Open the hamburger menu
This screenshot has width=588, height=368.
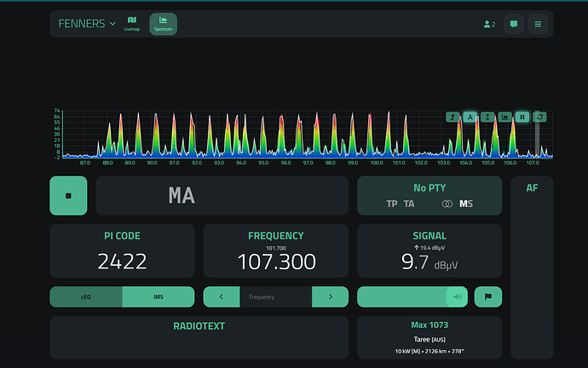(538, 24)
